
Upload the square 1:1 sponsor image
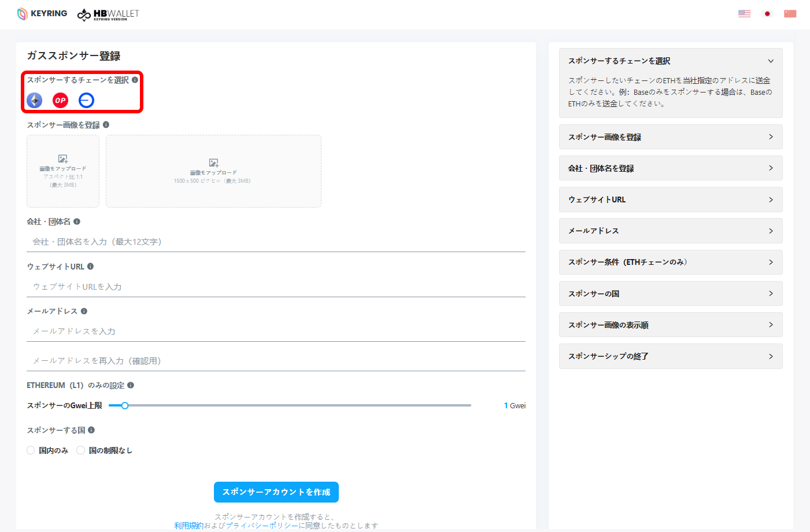tap(63, 171)
